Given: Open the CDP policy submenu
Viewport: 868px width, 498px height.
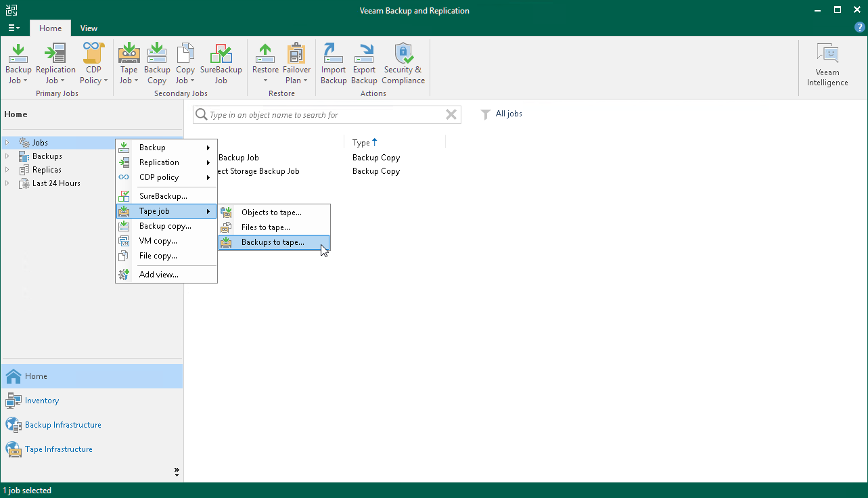Looking at the screenshot, I should pos(166,177).
